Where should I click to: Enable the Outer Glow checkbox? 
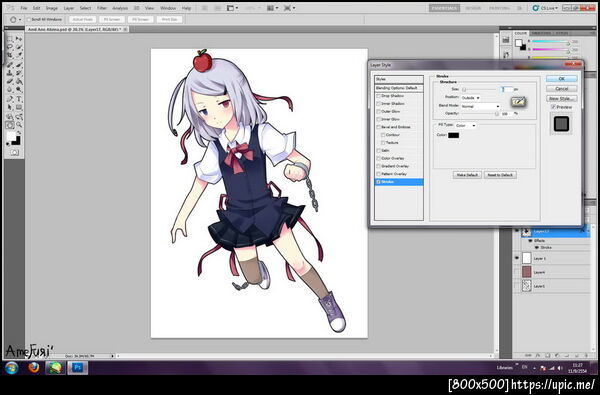click(x=378, y=111)
